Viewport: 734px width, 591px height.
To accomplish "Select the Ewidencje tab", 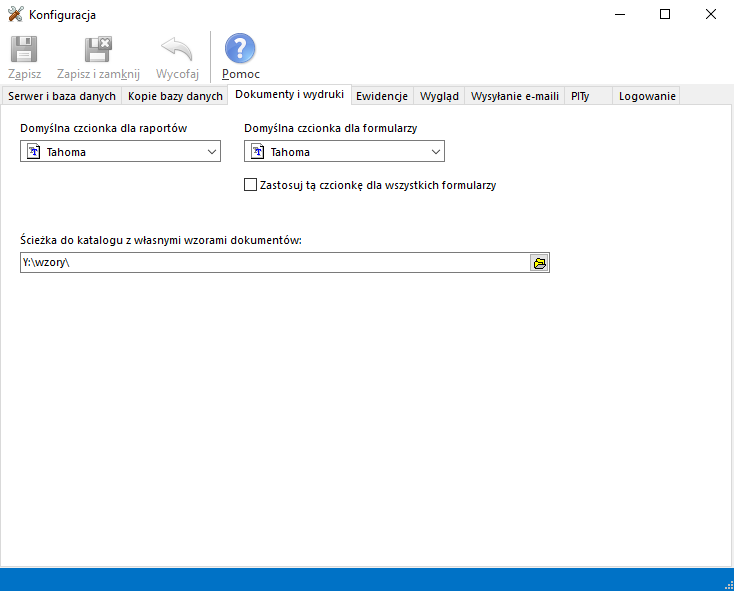I will tap(381, 96).
